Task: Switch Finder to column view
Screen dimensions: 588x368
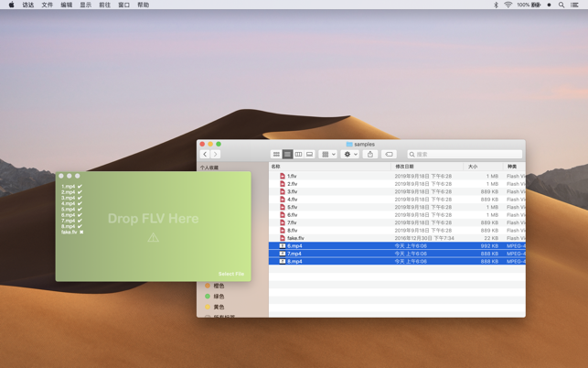Action: click(x=298, y=155)
